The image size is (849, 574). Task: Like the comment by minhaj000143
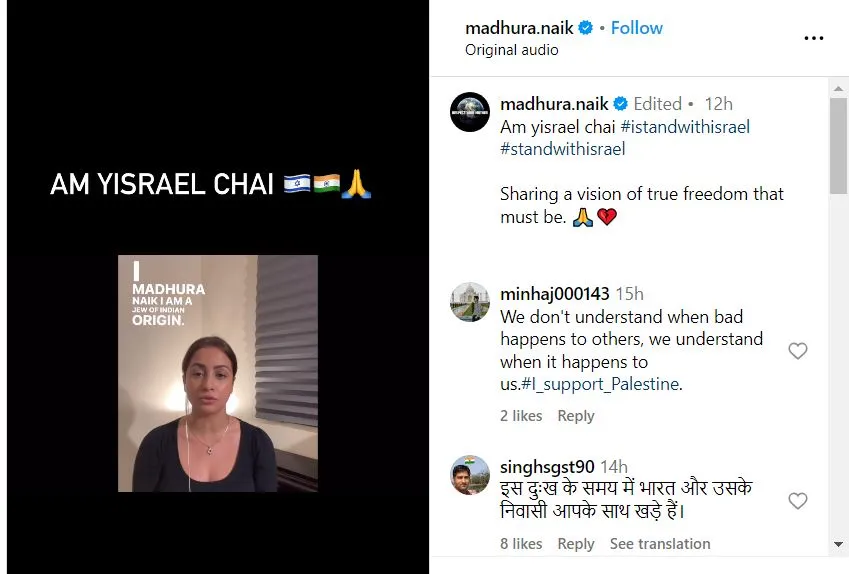(798, 351)
